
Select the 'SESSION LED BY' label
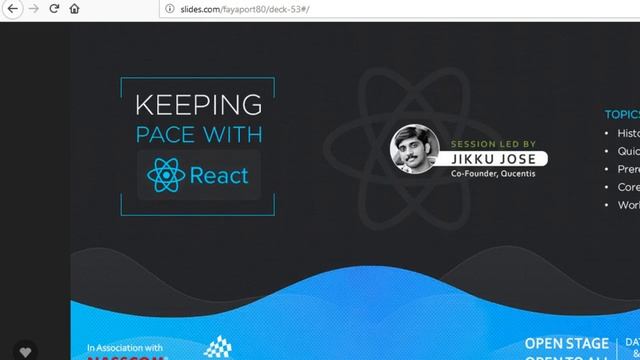click(493, 144)
